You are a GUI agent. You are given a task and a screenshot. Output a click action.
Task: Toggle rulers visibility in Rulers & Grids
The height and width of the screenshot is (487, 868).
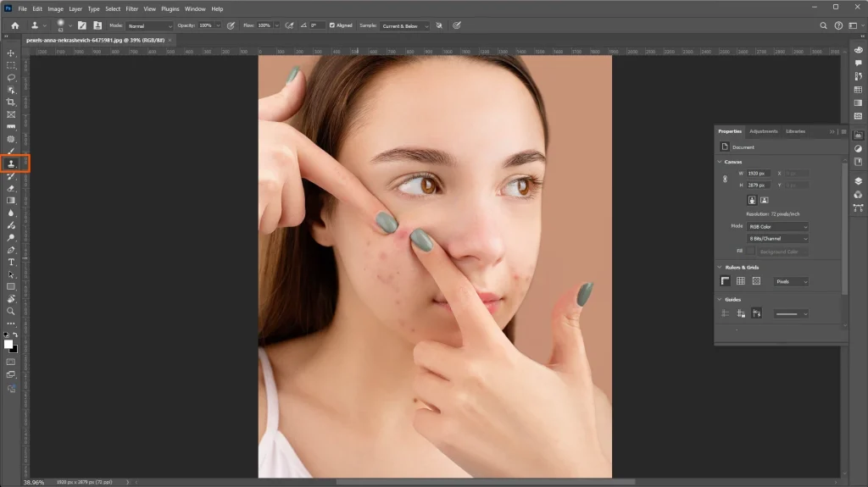pos(725,281)
